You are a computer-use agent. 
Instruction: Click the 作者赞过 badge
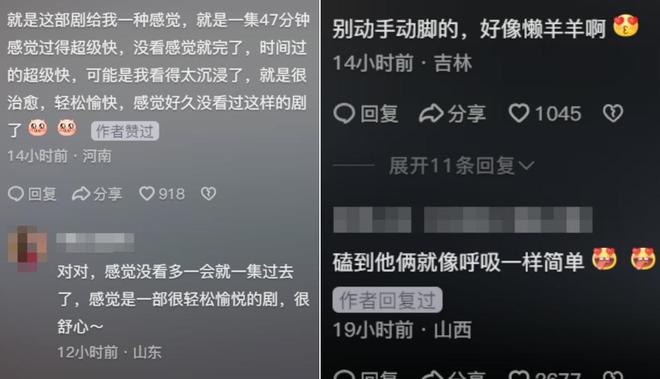[x=125, y=131]
